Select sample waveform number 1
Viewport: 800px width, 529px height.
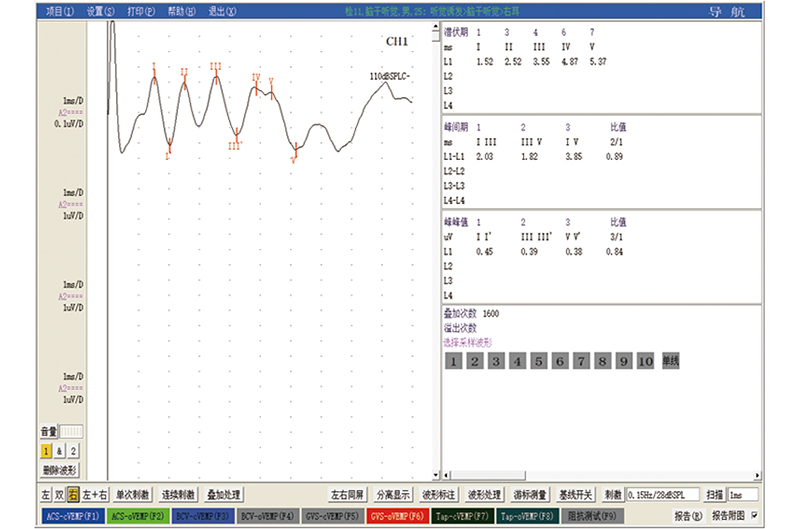[453, 361]
